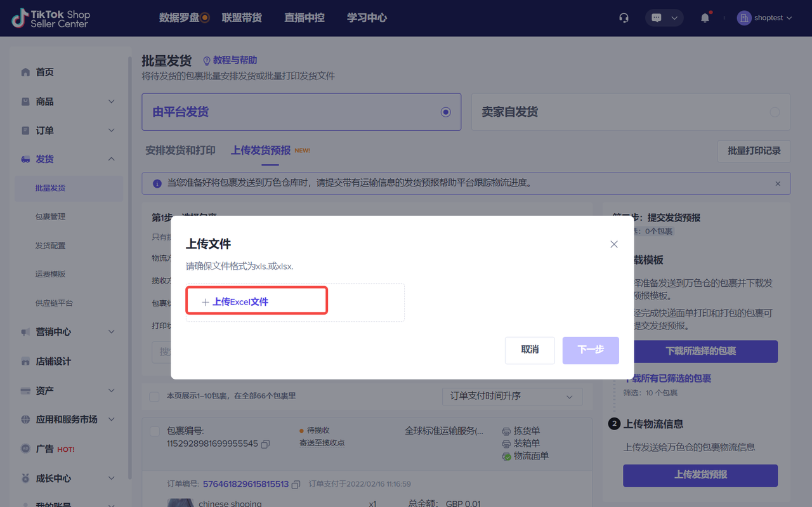Click the 成长中心 medal icon
Screen dimensions: 812x507
pos(25,478)
